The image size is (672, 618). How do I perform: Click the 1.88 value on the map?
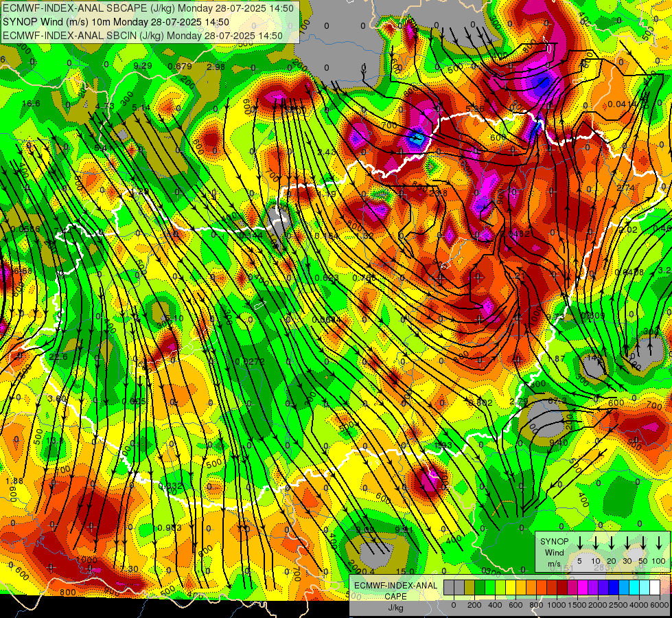[x=14, y=481]
